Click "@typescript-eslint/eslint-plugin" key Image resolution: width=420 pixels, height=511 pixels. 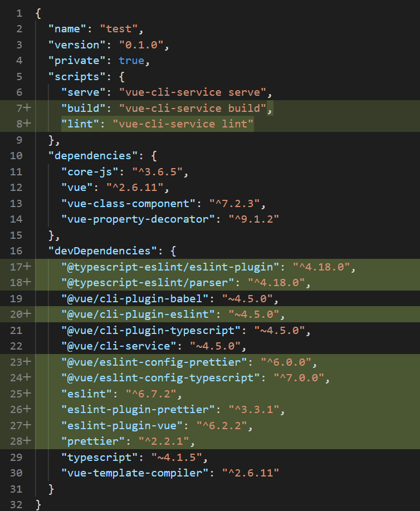click(170, 267)
